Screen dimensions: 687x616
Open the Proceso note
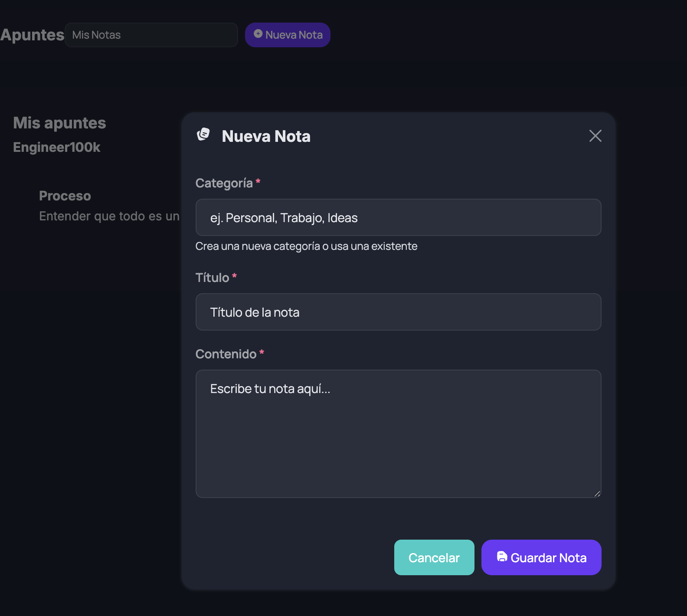tap(65, 196)
